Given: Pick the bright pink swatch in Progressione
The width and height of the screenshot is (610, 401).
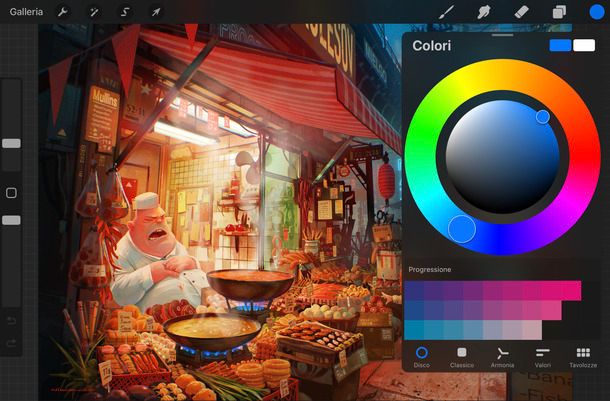Looking at the screenshot, I should (x=571, y=291).
